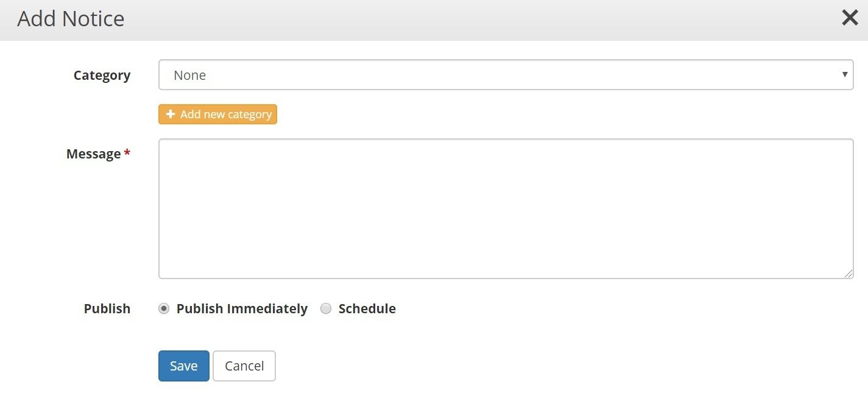Click the Add Notice dialog title
Screen dimensions: 868x401
point(71,19)
